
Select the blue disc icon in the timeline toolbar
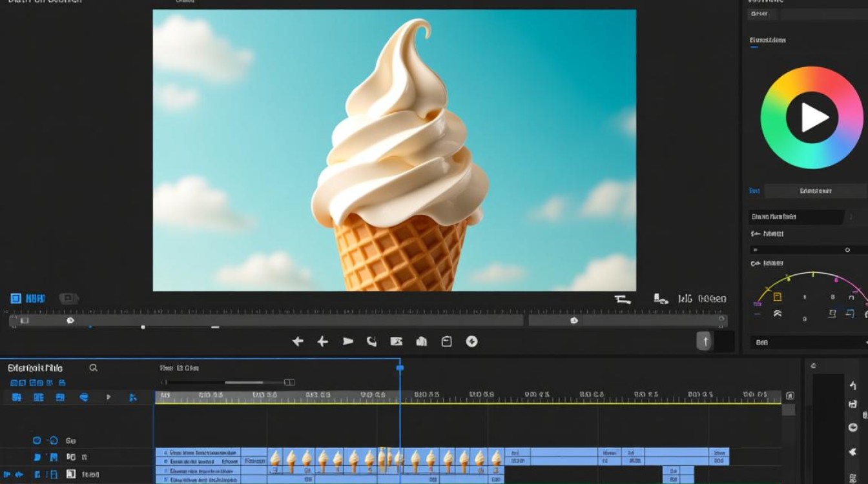(84, 398)
